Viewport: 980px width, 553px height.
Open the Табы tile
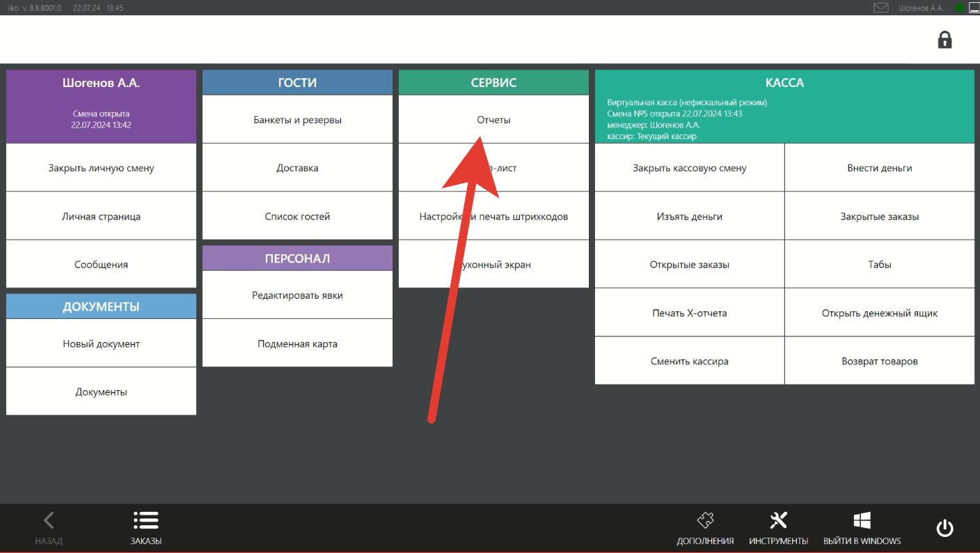click(x=880, y=265)
